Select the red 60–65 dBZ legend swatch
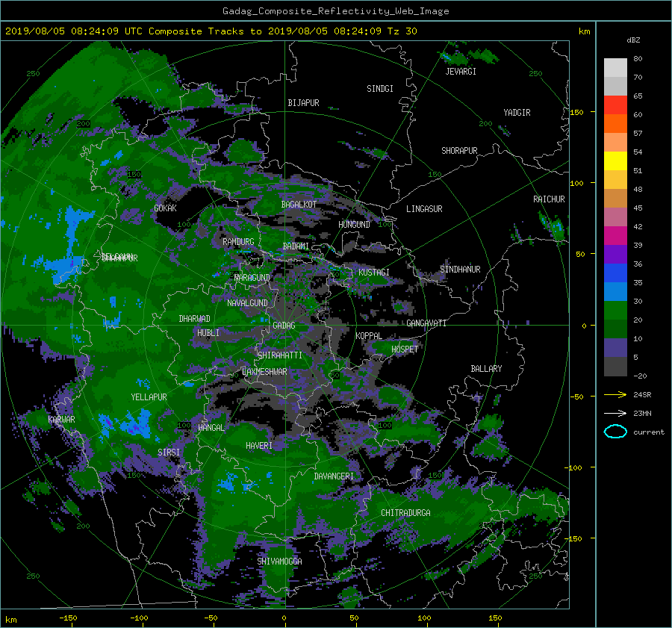 [615, 105]
